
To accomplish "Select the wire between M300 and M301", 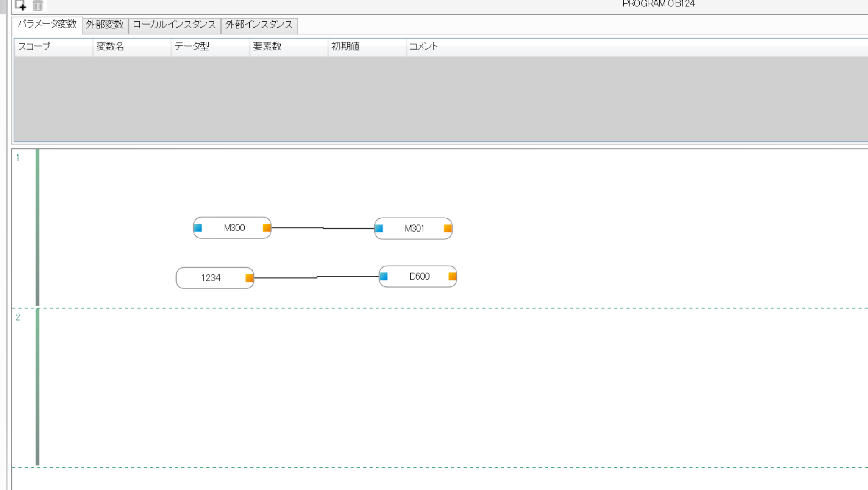I will 297,228.
